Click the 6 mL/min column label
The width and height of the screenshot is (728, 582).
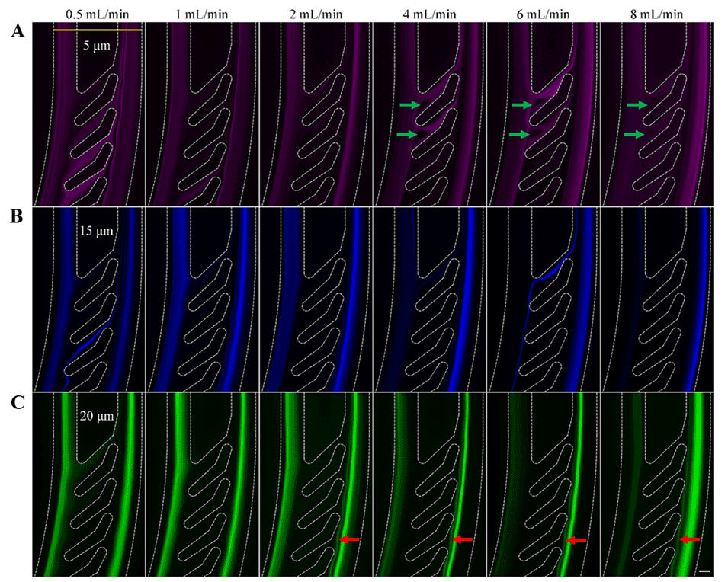[x=543, y=14]
